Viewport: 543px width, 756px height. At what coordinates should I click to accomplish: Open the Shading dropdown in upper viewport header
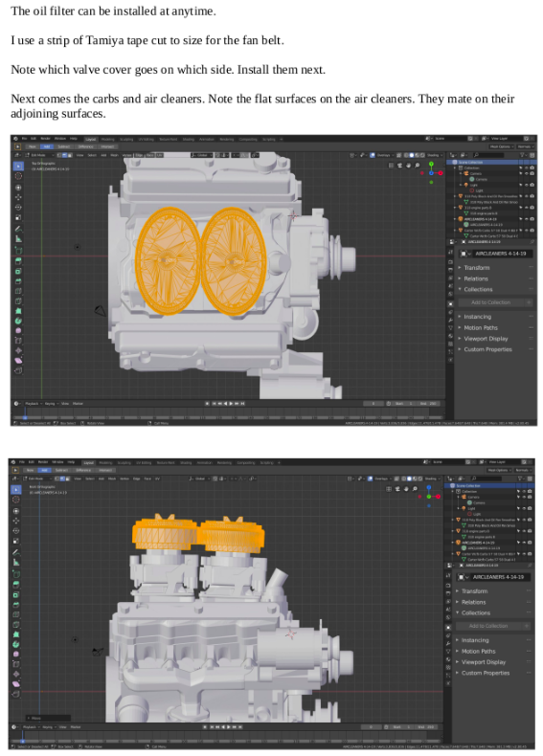pyautogui.click(x=434, y=155)
